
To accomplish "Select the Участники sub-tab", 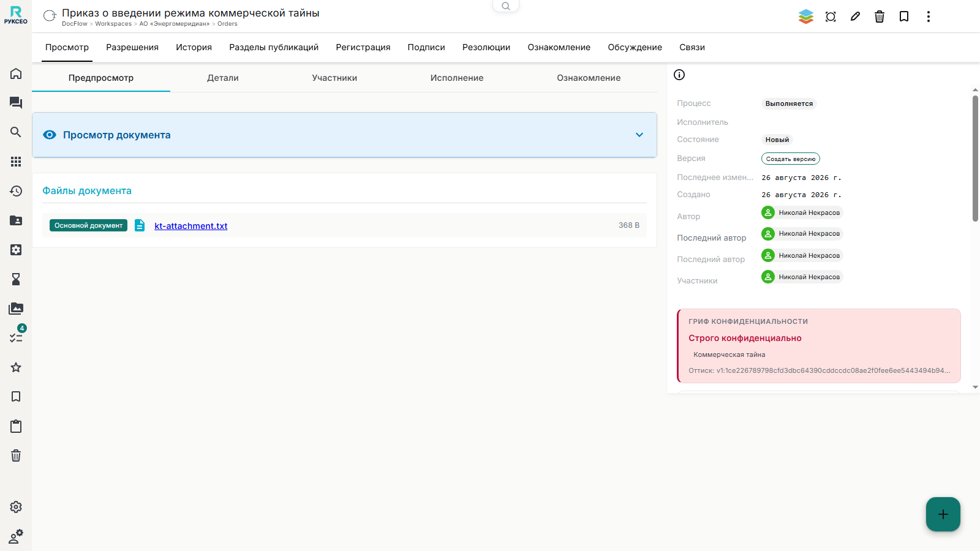I will [x=334, y=78].
